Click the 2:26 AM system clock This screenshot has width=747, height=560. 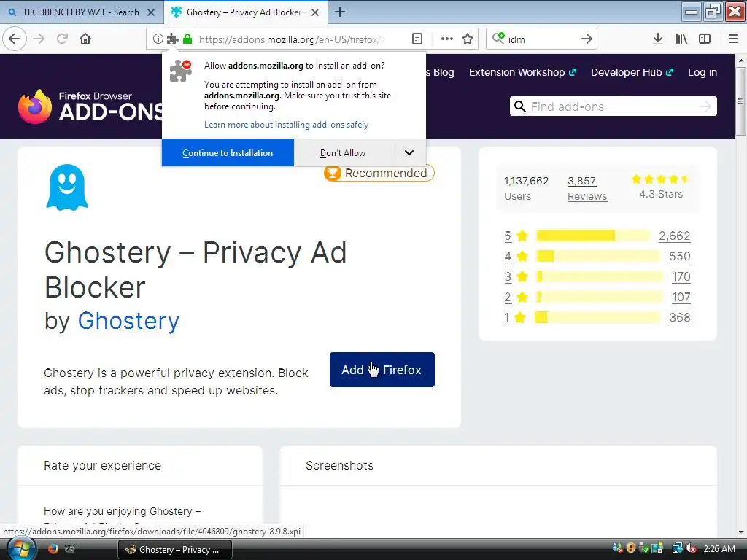coord(719,549)
